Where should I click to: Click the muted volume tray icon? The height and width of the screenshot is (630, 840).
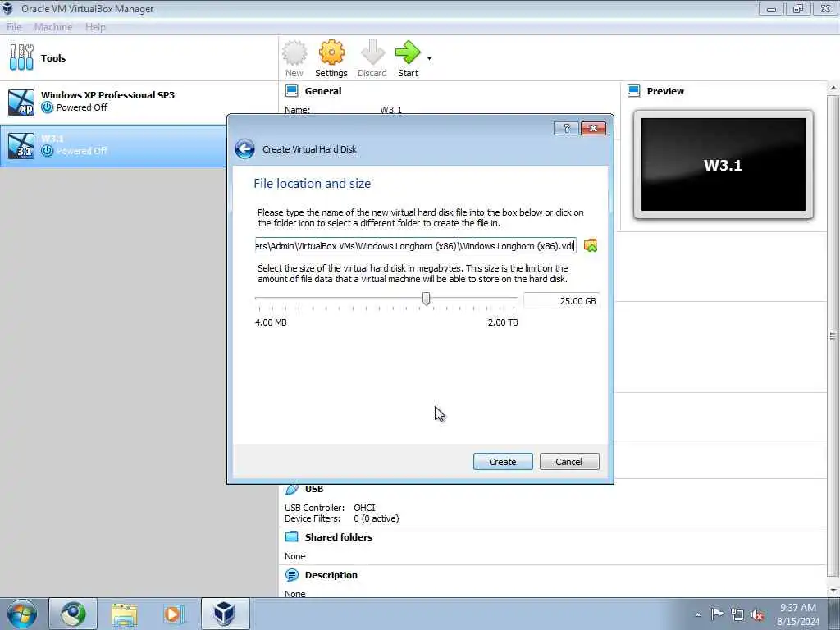(x=757, y=614)
